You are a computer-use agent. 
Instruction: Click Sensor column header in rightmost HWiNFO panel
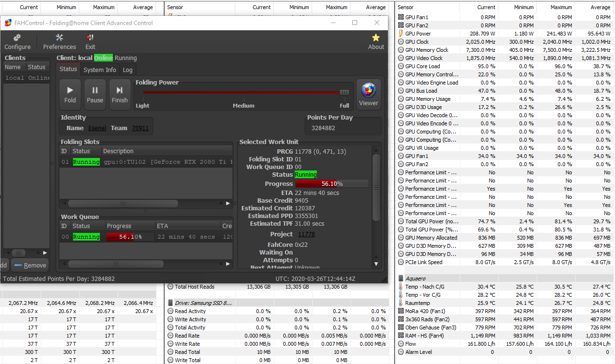coord(428,7)
